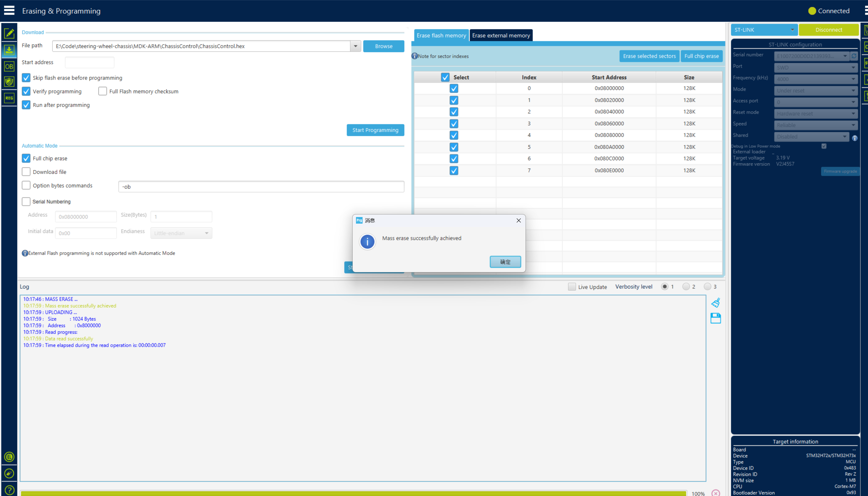Open the external tools icon above help
This screenshot has height=496, width=868.
pyautogui.click(x=9, y=474)
